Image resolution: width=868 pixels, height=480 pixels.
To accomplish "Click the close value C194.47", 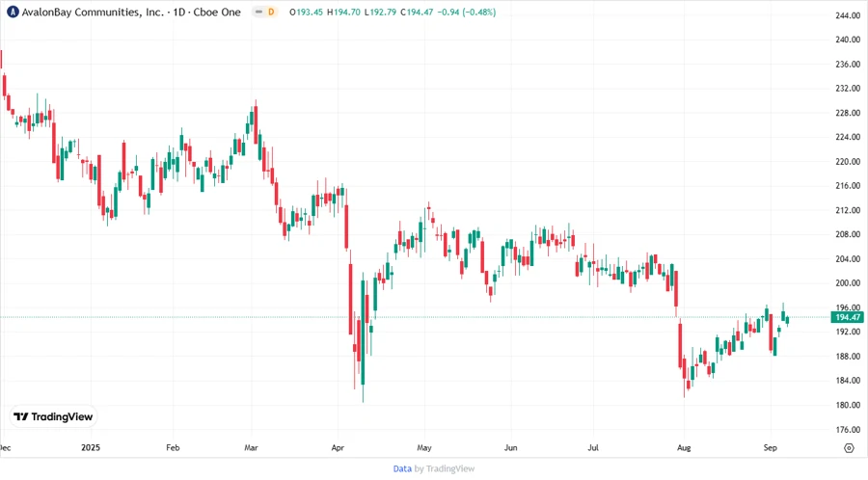I will click(417, 12).
